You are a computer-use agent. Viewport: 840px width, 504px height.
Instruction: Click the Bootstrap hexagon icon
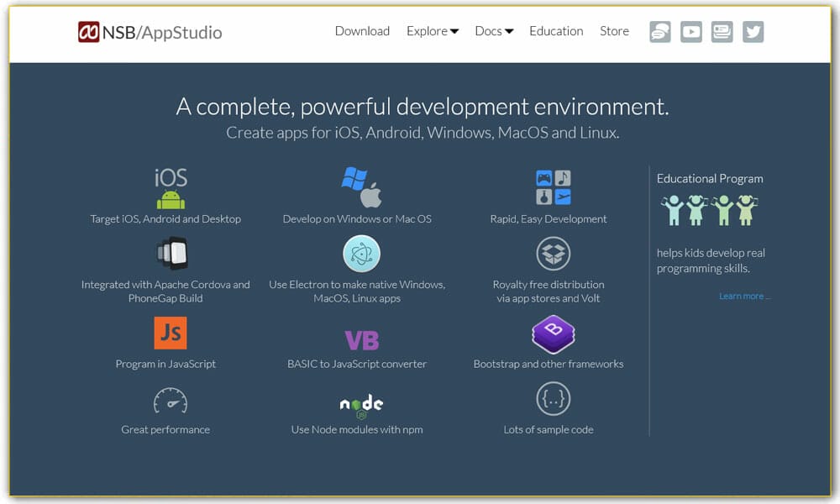(553, 334)
